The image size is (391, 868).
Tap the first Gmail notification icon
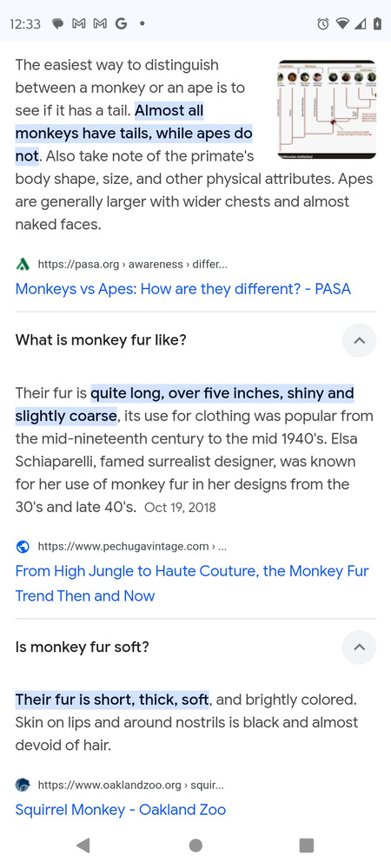pos(79,23)
